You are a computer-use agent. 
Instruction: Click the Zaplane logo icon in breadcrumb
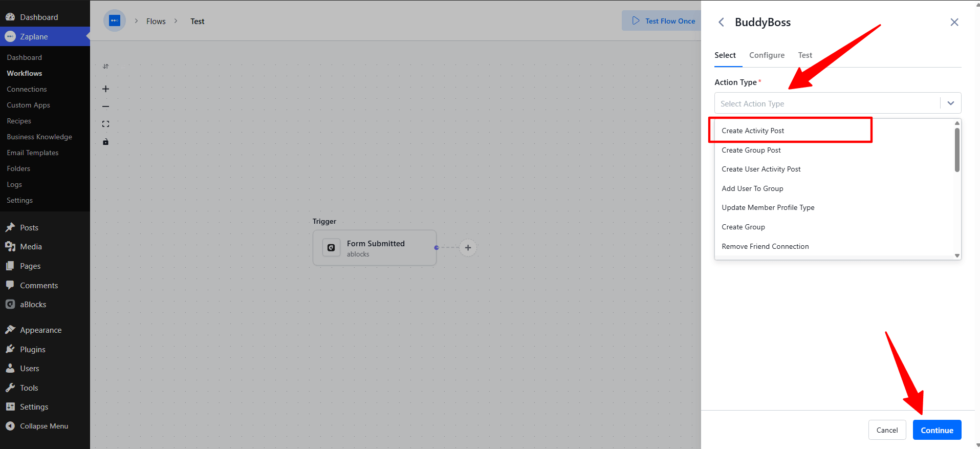[115, 21]
